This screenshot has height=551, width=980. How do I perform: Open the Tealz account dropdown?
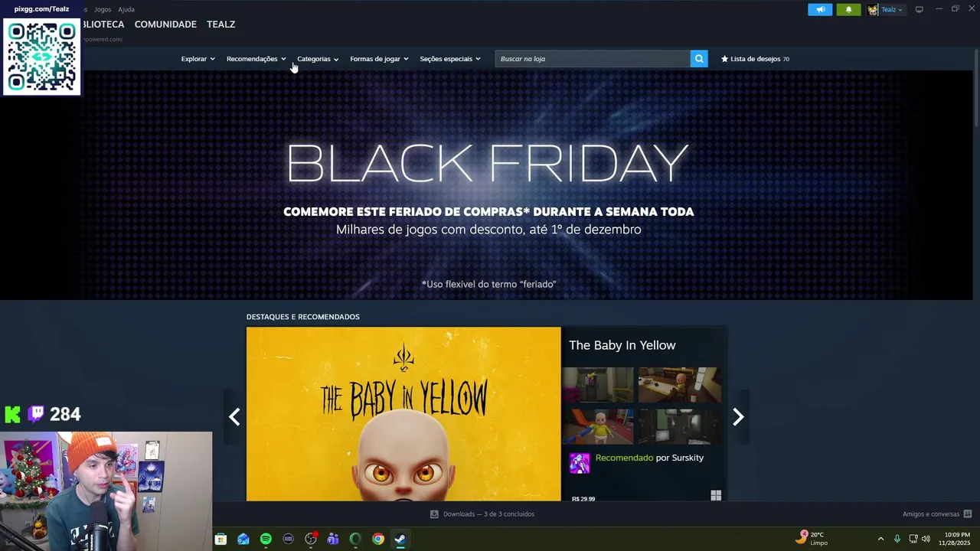pos(892,10)
